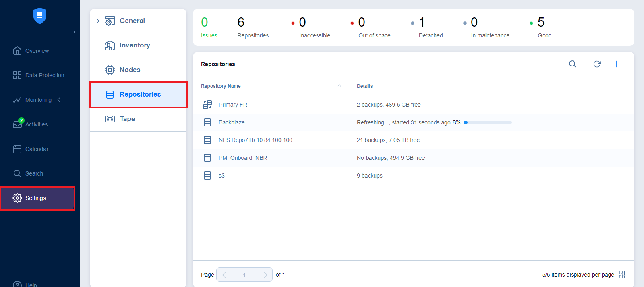Open the PM_Onboard_NBR repository
The width and height of the screenshot is (644, 287).
pos(243,158)
